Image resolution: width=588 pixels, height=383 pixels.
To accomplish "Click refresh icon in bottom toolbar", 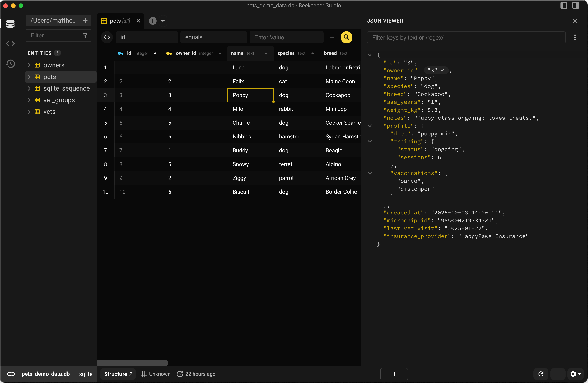I will pos(541,374).
